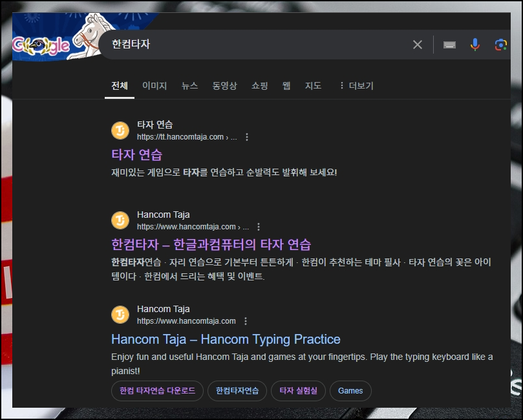
Task: Open the three-dot menu for the Hancom Typing Practice result
Action: tap(246, 321)
